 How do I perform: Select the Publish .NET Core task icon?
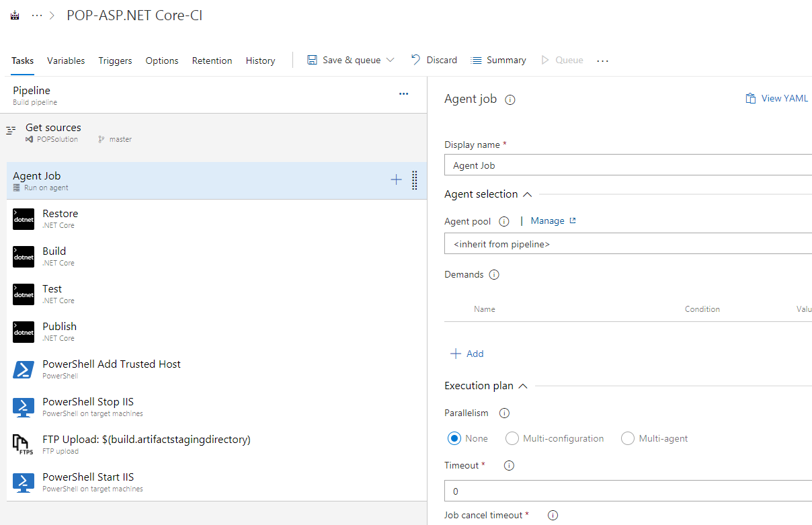(23, 331)
